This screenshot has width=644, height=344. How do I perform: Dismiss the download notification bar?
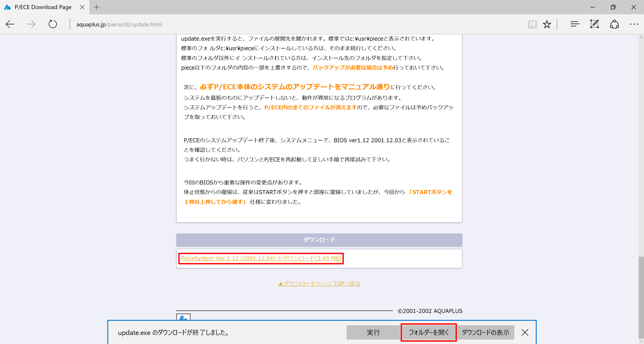525,332
